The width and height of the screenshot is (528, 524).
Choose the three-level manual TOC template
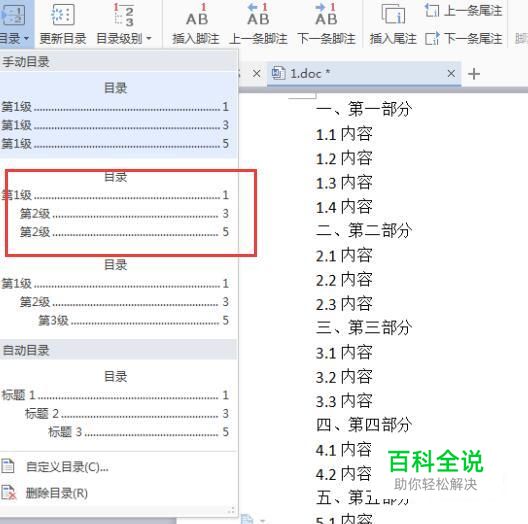tap(118, 292)
